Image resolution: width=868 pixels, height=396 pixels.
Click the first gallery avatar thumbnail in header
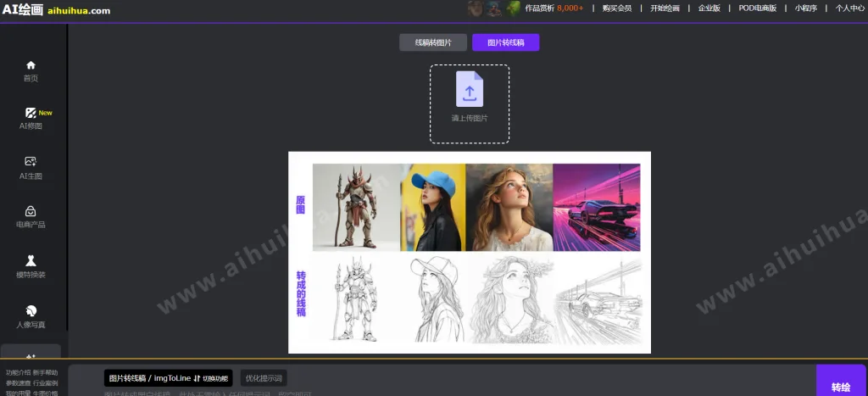(475, 8)
